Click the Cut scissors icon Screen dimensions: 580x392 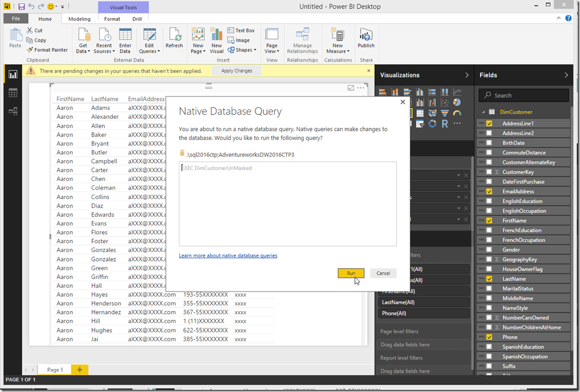click(x=29, y=30)
